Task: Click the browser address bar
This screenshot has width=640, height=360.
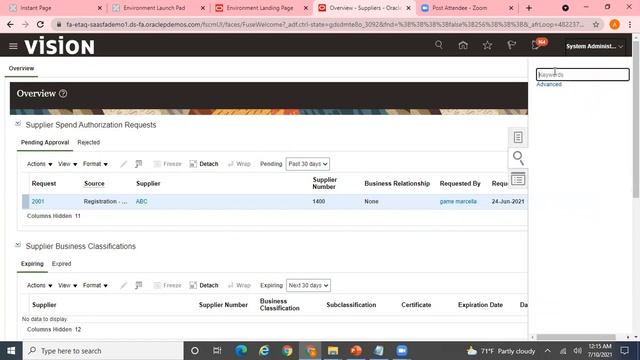Action: tap(324, 24)
